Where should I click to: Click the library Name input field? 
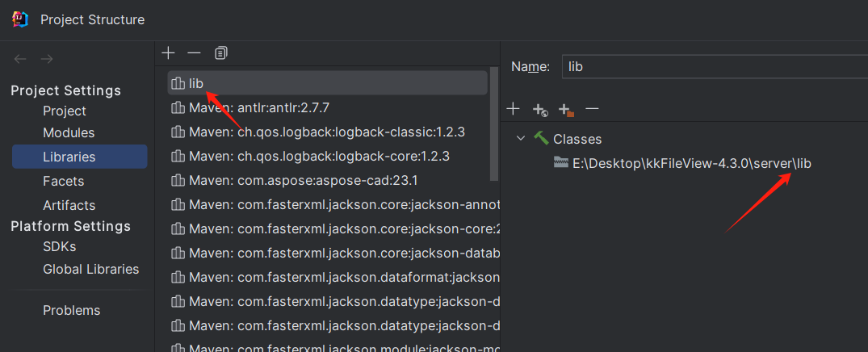(x=715, y=67)
